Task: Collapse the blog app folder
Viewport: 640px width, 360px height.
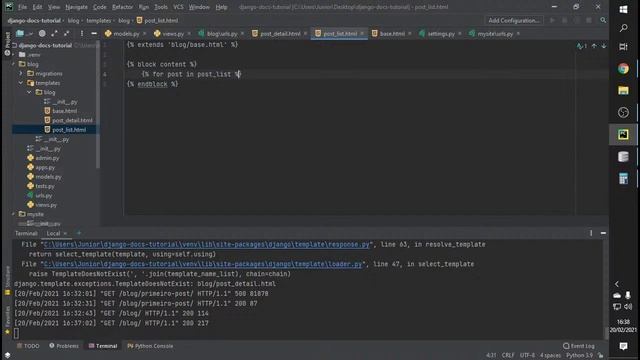Action: pos(13,64)
